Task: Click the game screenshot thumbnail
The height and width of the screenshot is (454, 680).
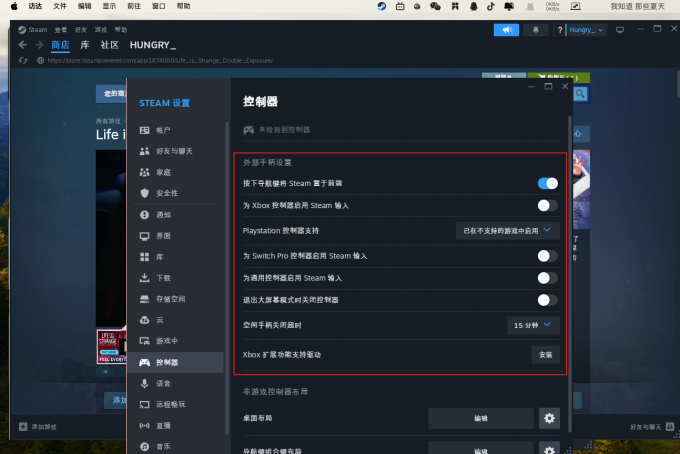Action: click(x=111, y=346)
